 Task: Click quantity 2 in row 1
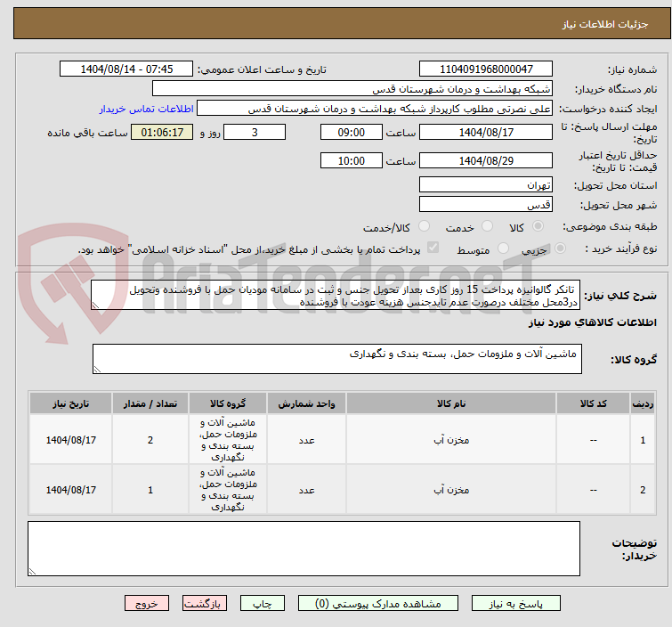(x=150, y=440)
